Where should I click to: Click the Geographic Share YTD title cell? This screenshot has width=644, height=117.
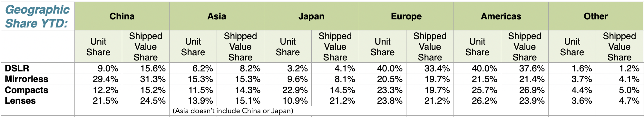coord(38,16)
